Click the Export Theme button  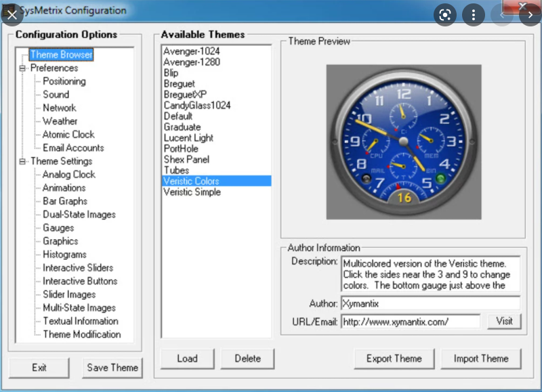click(394, 359)
